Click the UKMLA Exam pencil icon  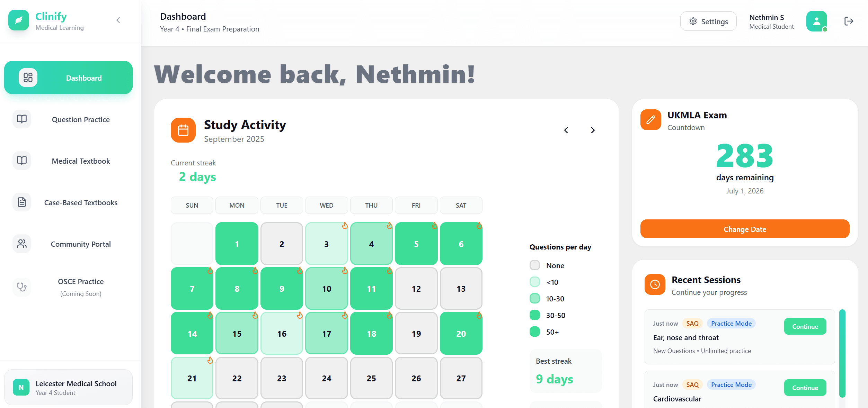[x=650, y=120]
